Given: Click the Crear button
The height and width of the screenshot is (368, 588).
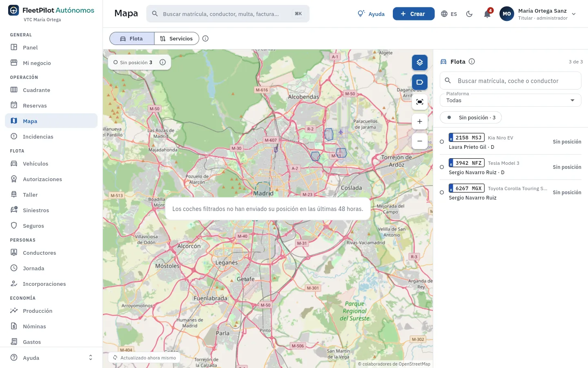Looking at the screenshot, I should [x=414, y=14].
